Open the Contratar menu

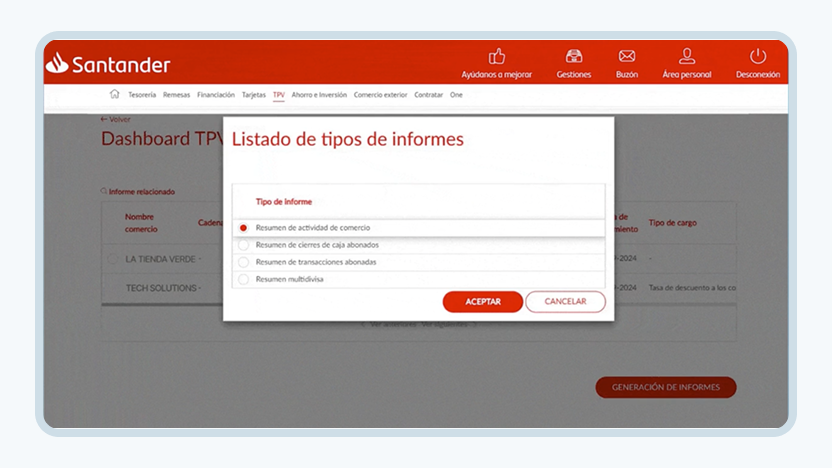coord(428,95)
